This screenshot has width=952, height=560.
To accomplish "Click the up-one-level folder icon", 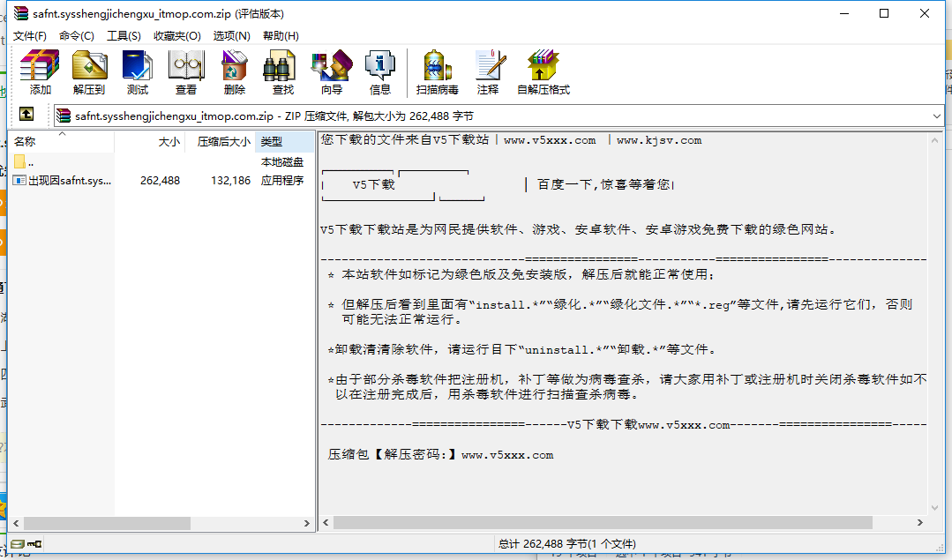I will (x=26, y=115).
